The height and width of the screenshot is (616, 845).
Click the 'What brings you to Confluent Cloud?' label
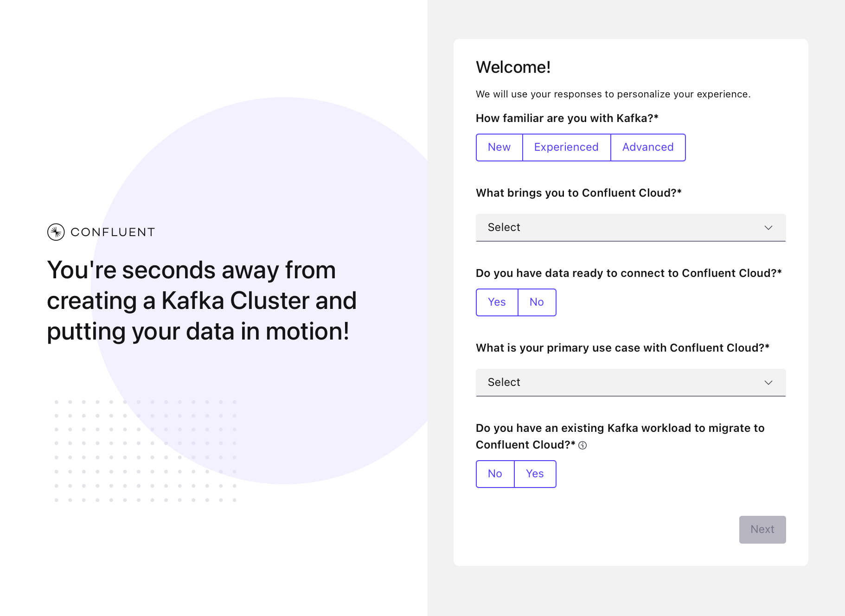coord(579,193)
